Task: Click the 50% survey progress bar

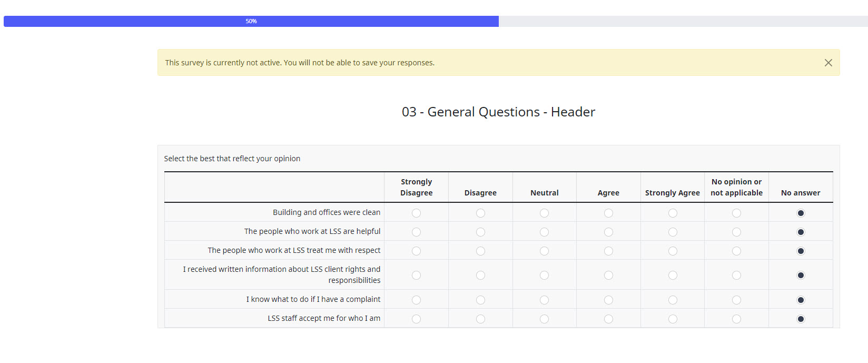Action: 251,21
